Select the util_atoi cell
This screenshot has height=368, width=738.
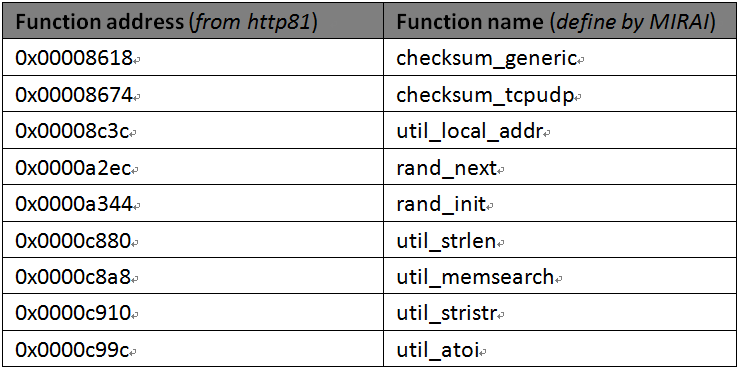(560, 349)
